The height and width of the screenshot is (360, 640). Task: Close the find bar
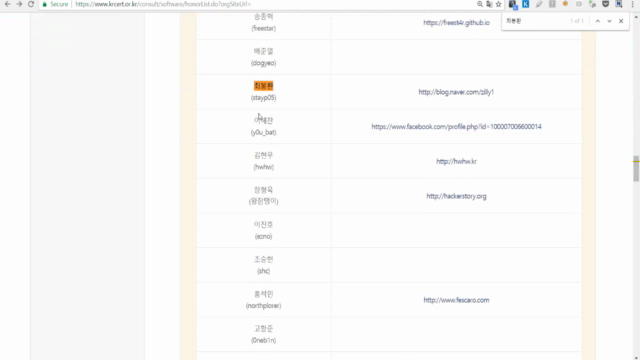[x=621, y=21]
